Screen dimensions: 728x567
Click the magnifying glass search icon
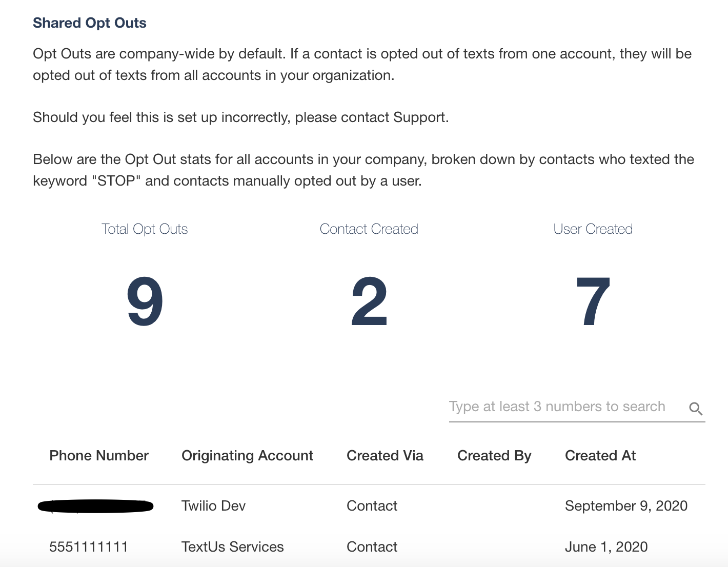coord(696,408)
